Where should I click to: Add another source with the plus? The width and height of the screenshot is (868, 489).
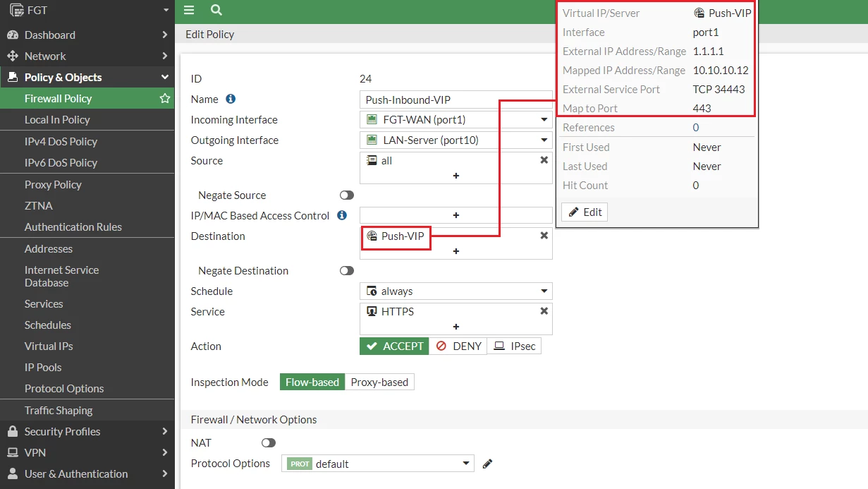456,176
